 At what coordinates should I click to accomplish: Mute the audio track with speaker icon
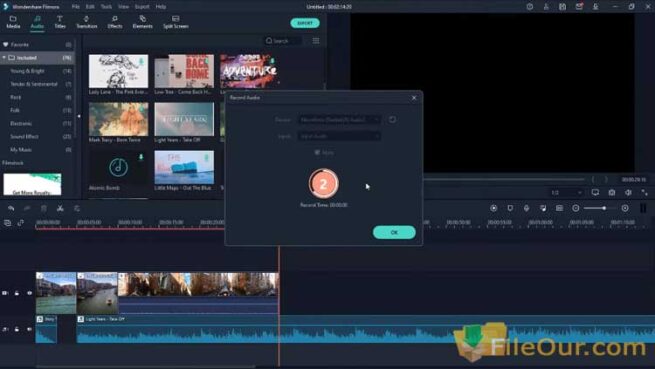(x=29, y=329)
